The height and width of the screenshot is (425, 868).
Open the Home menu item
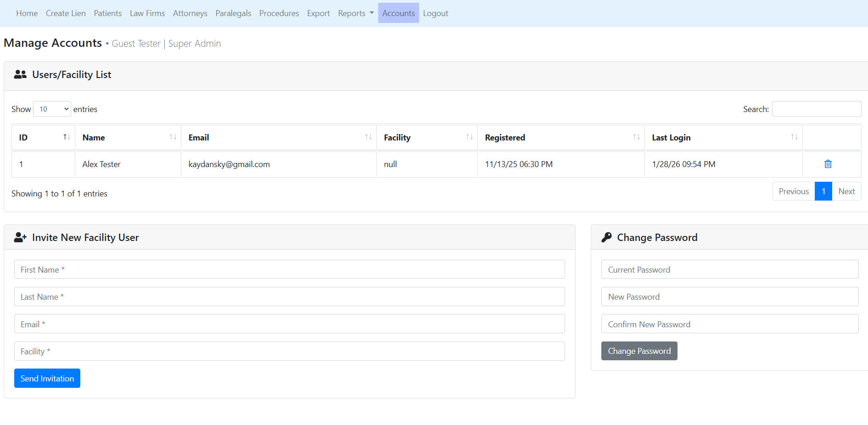pyautogui.click(x=27, y=13)
